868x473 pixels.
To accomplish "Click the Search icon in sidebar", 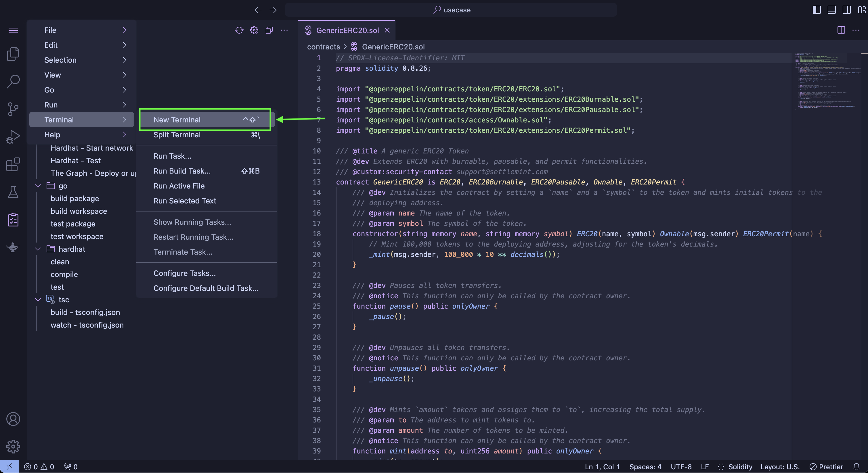I will click(13, 82).
